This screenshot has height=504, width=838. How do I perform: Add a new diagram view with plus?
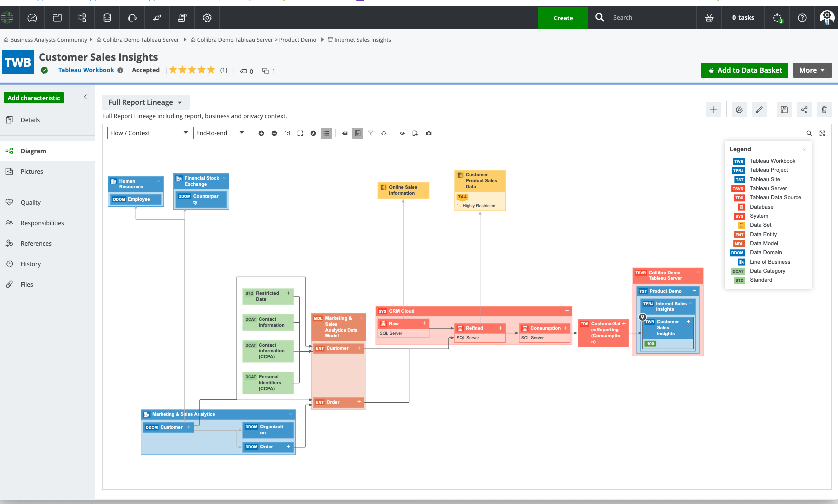click(x=713, y=110)
